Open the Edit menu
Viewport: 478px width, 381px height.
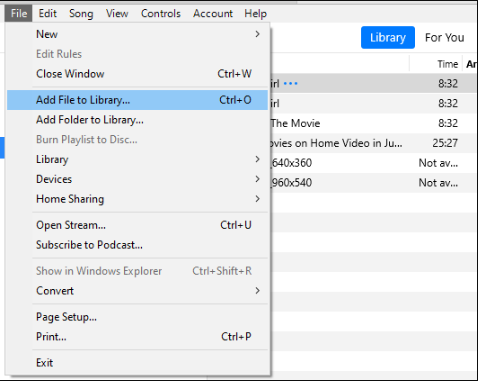pos(48,13)
